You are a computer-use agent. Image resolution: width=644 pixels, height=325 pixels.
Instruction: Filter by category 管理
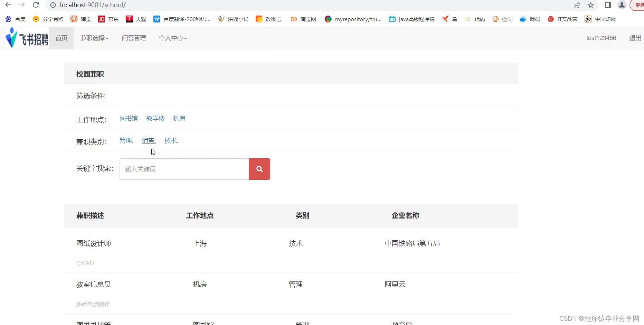126,141
